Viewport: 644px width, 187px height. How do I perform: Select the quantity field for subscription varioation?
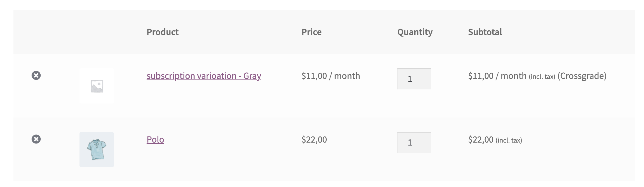tap(413, 79)
